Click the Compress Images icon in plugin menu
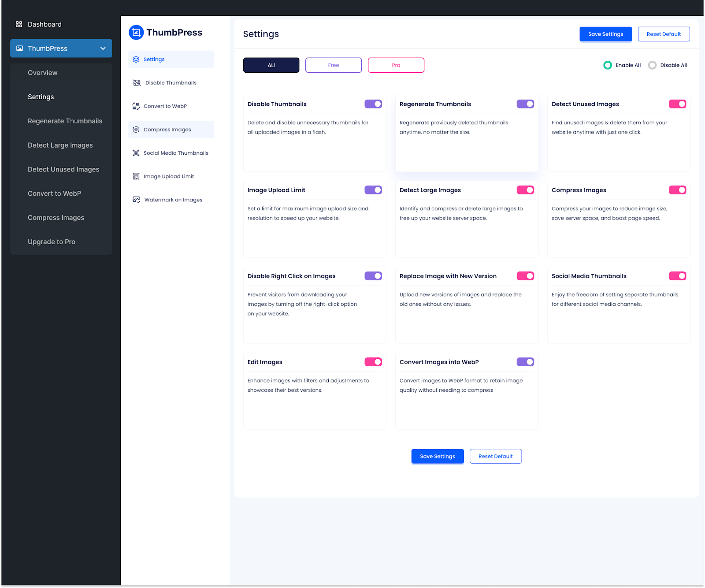The width and height of the screenshot is (705, 588). (x=136, y=130)
